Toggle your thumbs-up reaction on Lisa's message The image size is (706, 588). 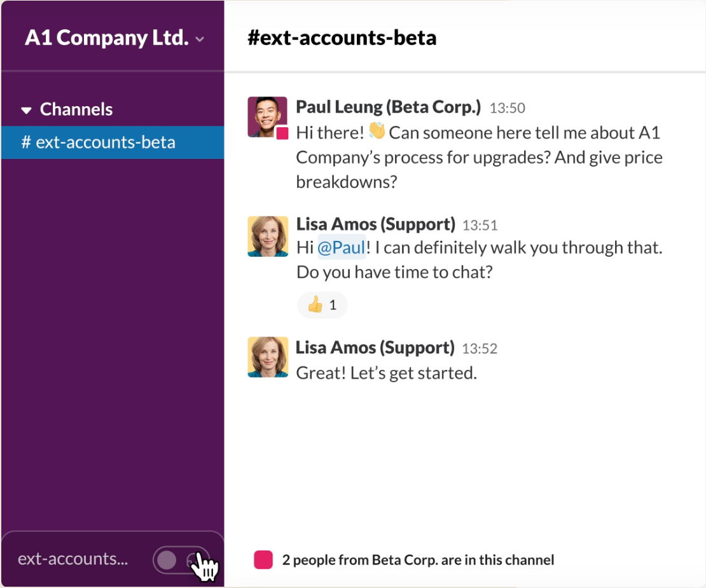pyautogui.click(x=322, y=305)
